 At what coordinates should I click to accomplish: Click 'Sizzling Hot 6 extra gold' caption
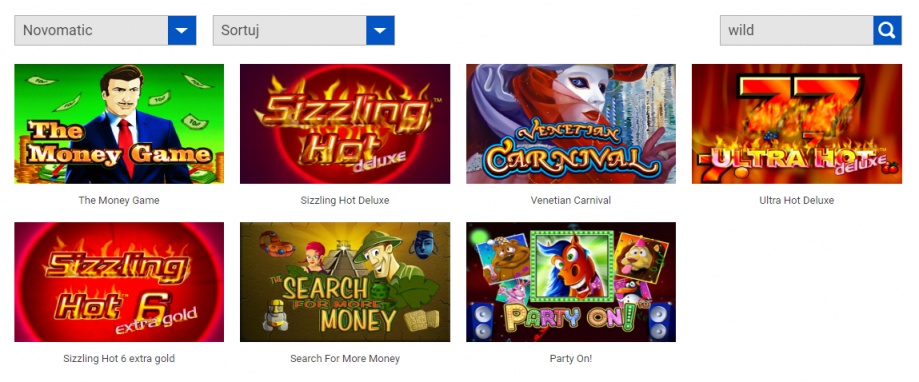pyautogui.click(x=119, y=359)
